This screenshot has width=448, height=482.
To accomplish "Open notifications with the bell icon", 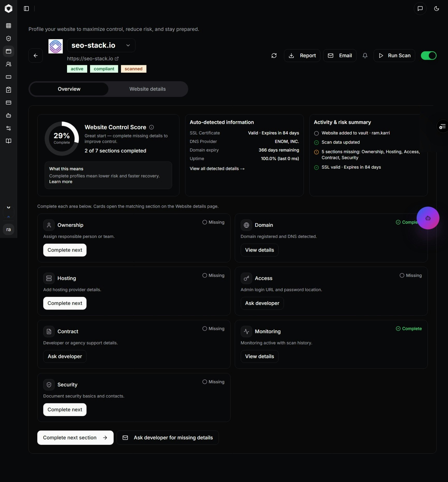I will (365, 56).
